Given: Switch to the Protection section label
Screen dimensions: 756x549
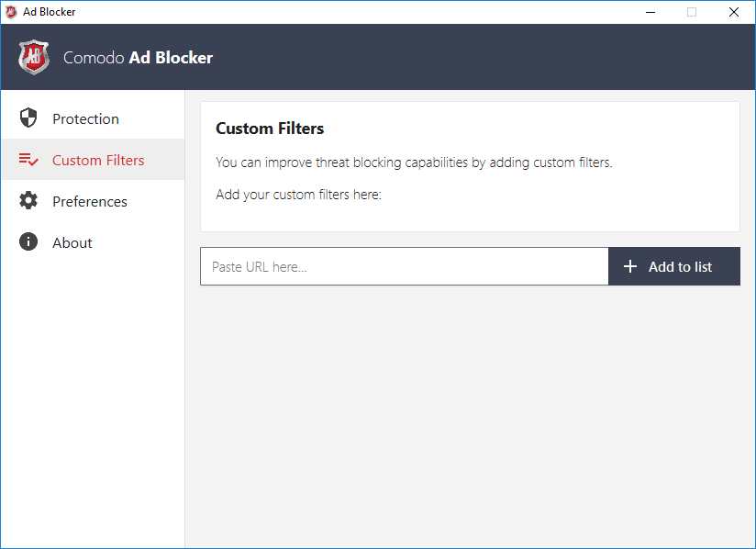Looking at the screenshot, I should coord(85,118).
